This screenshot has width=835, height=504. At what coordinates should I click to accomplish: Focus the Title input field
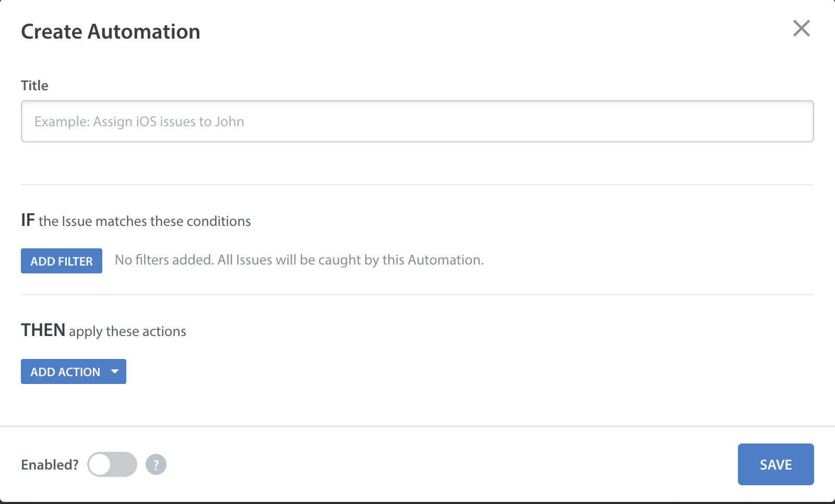click(x=417, y=121)
